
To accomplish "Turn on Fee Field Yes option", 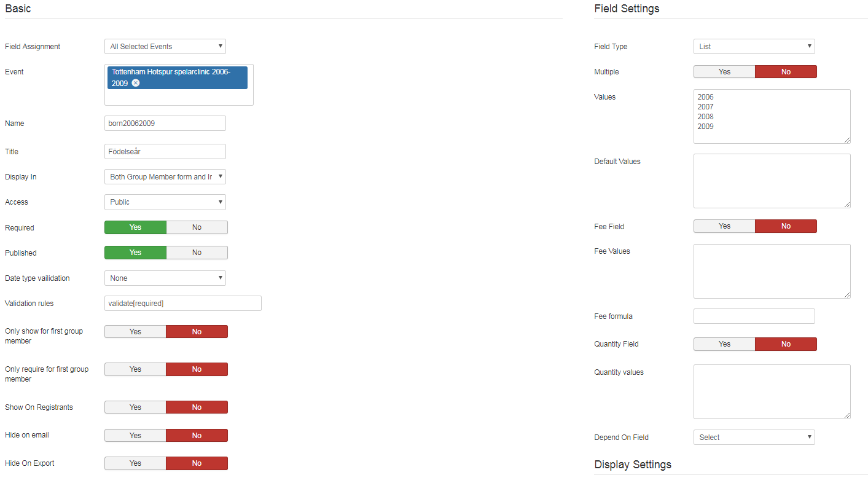I will (724, 226).
